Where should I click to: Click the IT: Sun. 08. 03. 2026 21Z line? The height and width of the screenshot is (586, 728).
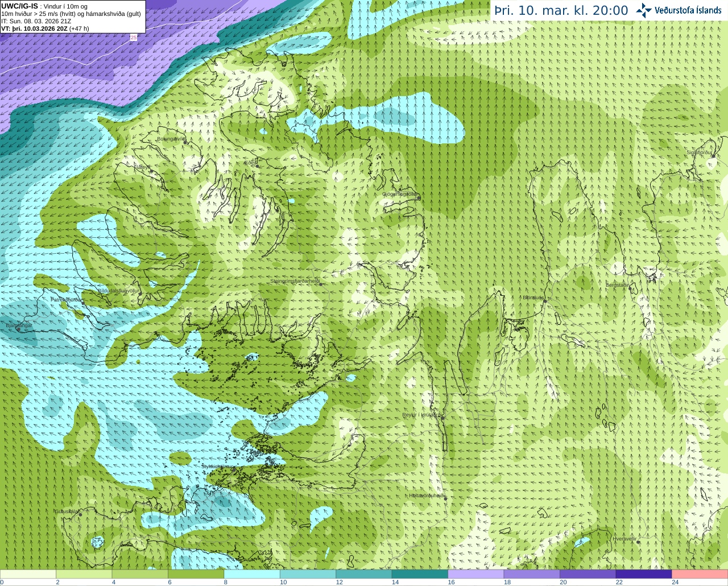click(x=36, y=22)
